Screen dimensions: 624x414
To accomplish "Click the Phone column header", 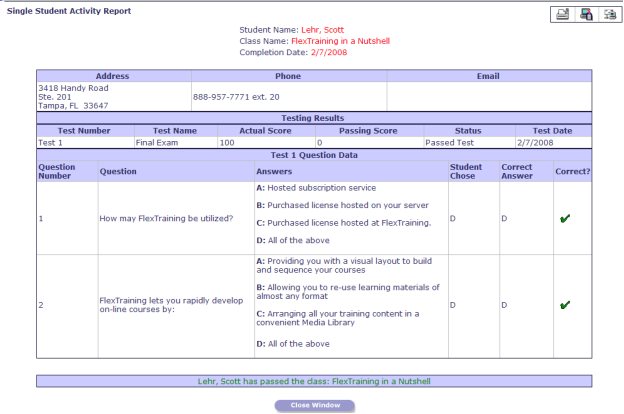I will 288,76.
